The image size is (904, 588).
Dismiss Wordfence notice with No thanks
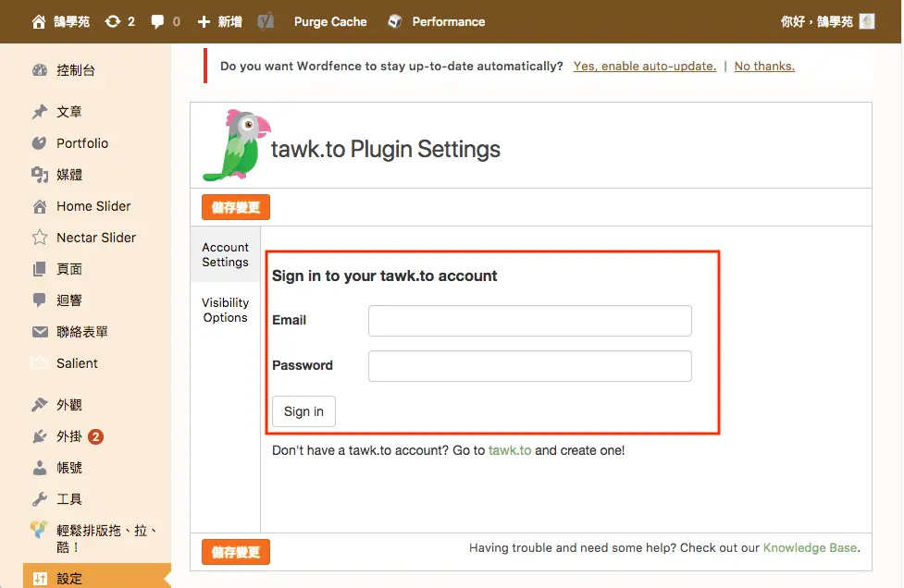(764, 67)
